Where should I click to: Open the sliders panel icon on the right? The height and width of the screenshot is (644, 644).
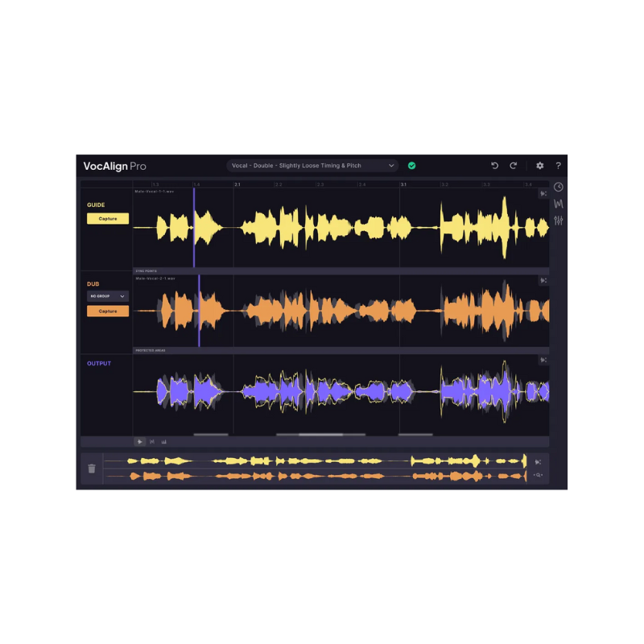(558, 221)
